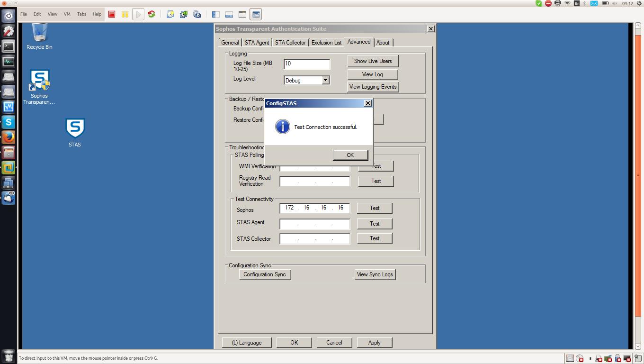Click the muted volume indicator
The image size is (644, 364).
[615, 3]
